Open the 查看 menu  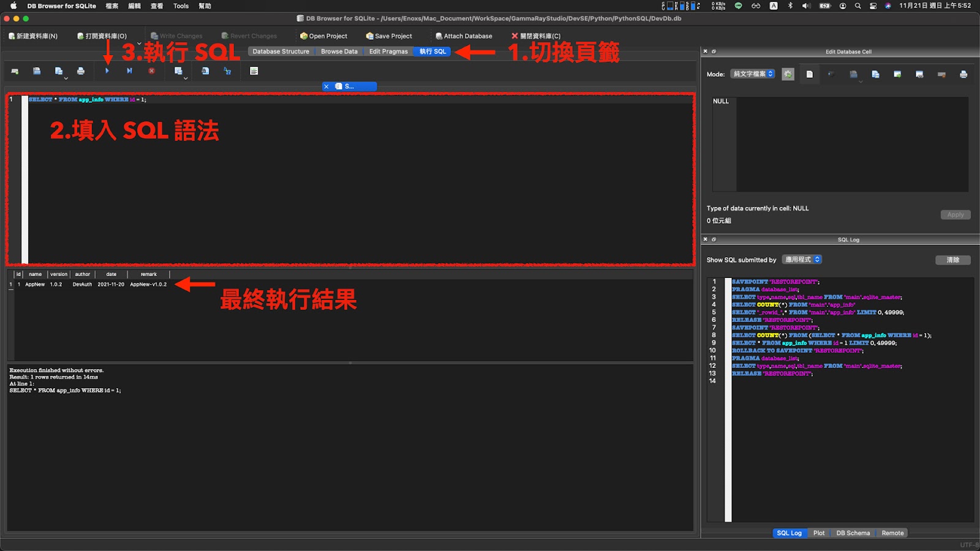[157, 6]
